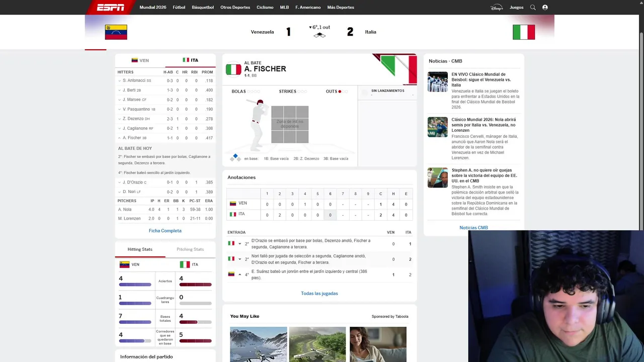Open Más Deportes menu

(x=341, y=8)
